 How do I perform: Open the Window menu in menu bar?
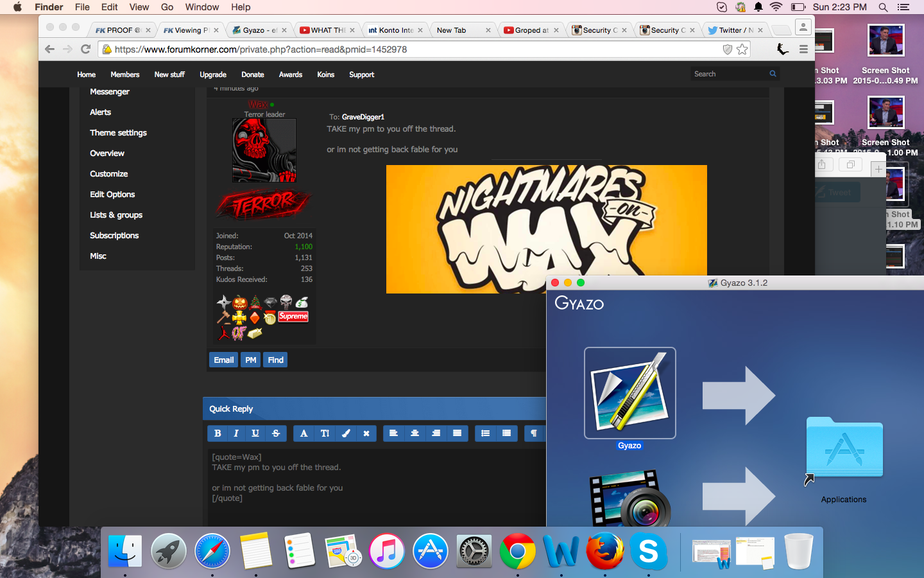(202, 7)
